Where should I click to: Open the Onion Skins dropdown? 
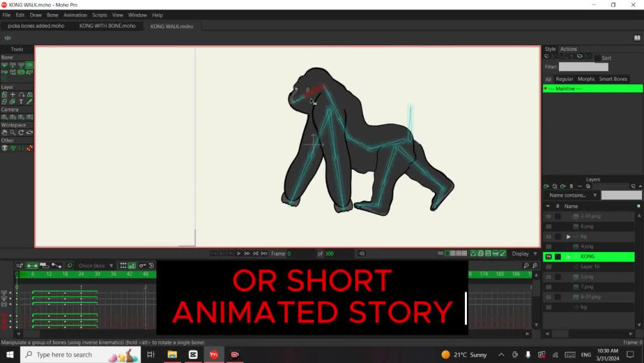(x=96, y=266)
